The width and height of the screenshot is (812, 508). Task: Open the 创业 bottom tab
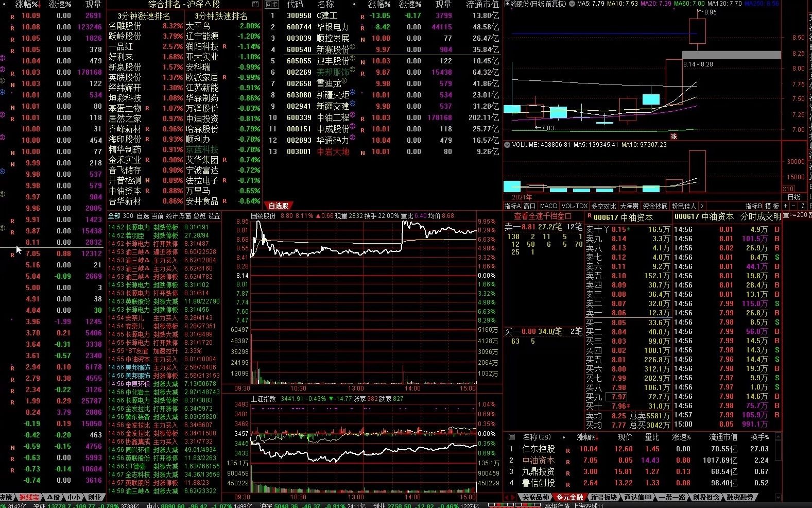point(95,497)
